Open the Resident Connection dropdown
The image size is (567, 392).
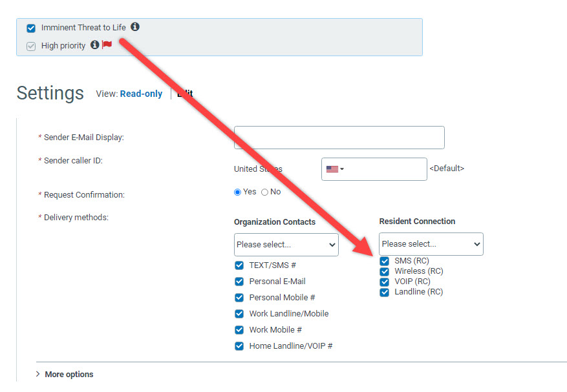click(x=431, y=243)
